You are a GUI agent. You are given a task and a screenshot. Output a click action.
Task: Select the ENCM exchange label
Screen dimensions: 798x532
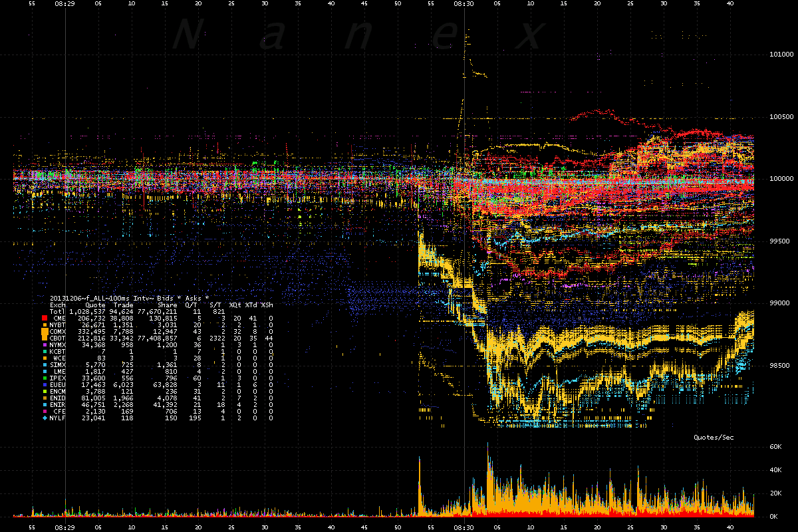58,391
